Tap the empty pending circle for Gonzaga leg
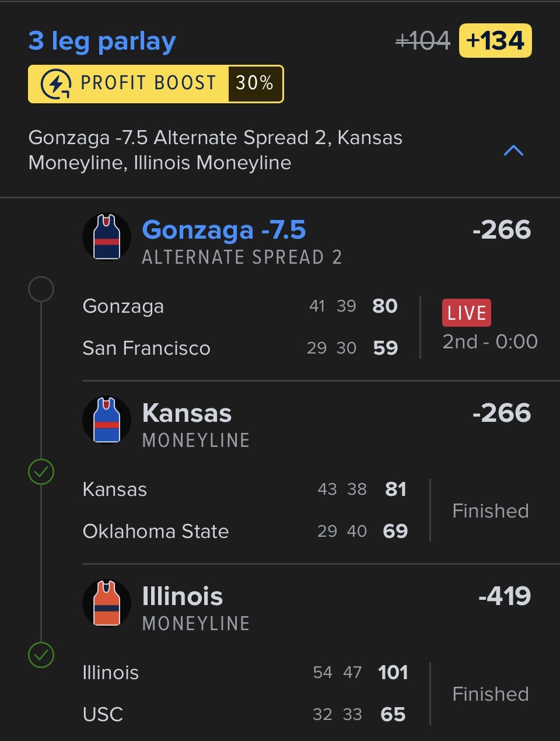The height and width of the screenshot is (741, 560). [41, 289]
